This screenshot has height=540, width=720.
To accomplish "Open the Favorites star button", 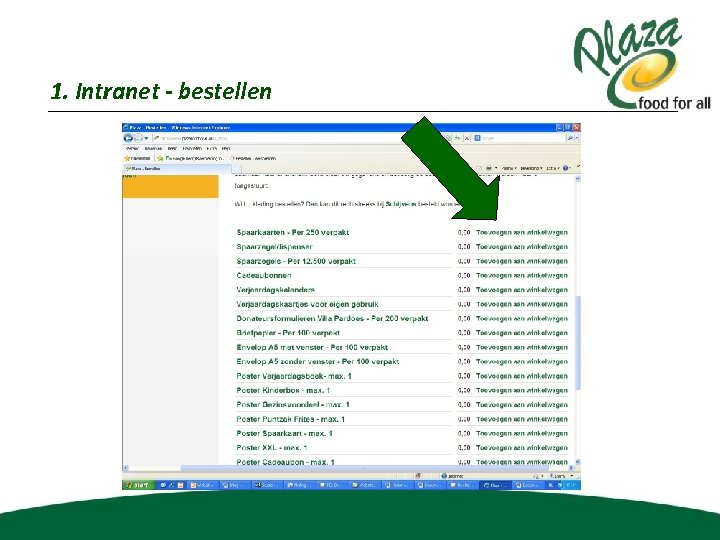I will [137, 158].
